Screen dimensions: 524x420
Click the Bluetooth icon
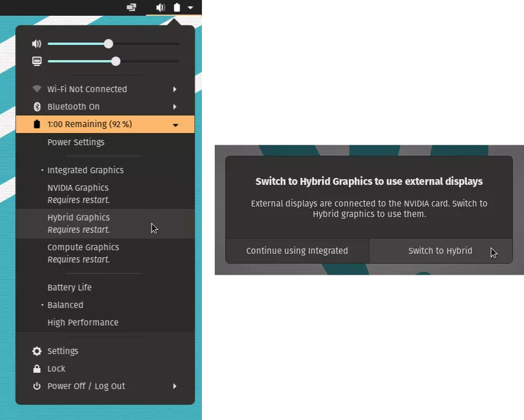pyautogui.click(x=37, y=107)
